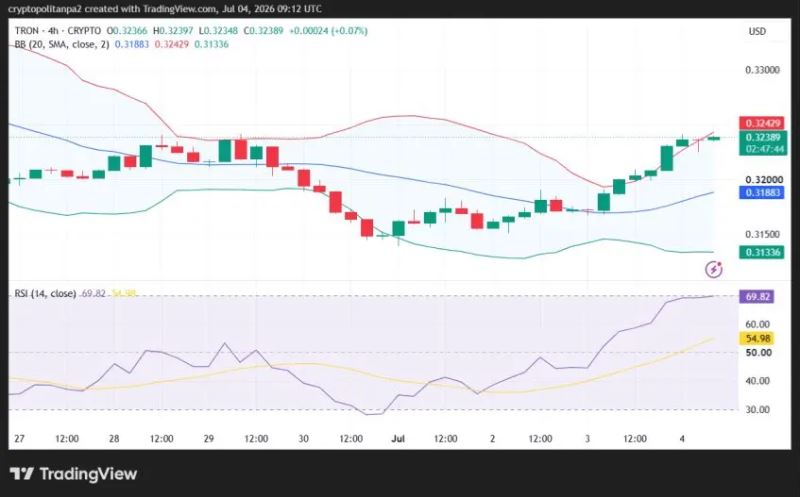Image resolution: width=800 pixels, height=497 pixels.
Task: Click the yellow 54.98 RSI MA label
Action: pyautogui.click(x=757, y=338)
